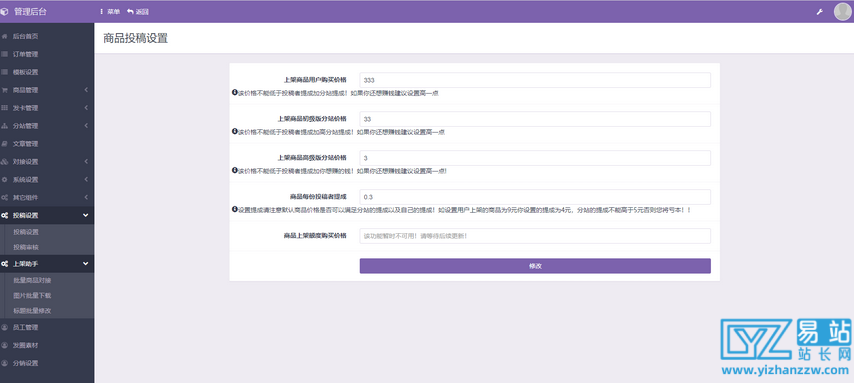Click the 员工管理 user icon
Image resolution: width=854 pixels, height=383 pixels.
(x=4, y=327)
